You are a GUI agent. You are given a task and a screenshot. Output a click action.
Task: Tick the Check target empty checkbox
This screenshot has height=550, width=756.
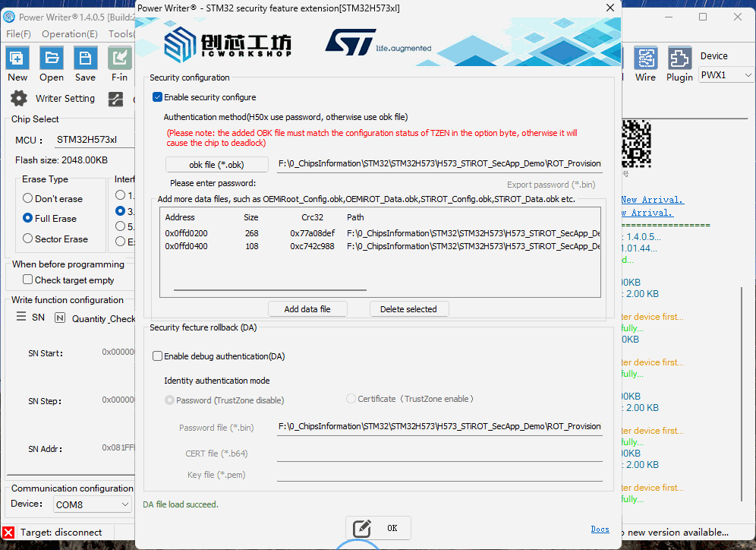pyautogui.click(x=28, y=280)
